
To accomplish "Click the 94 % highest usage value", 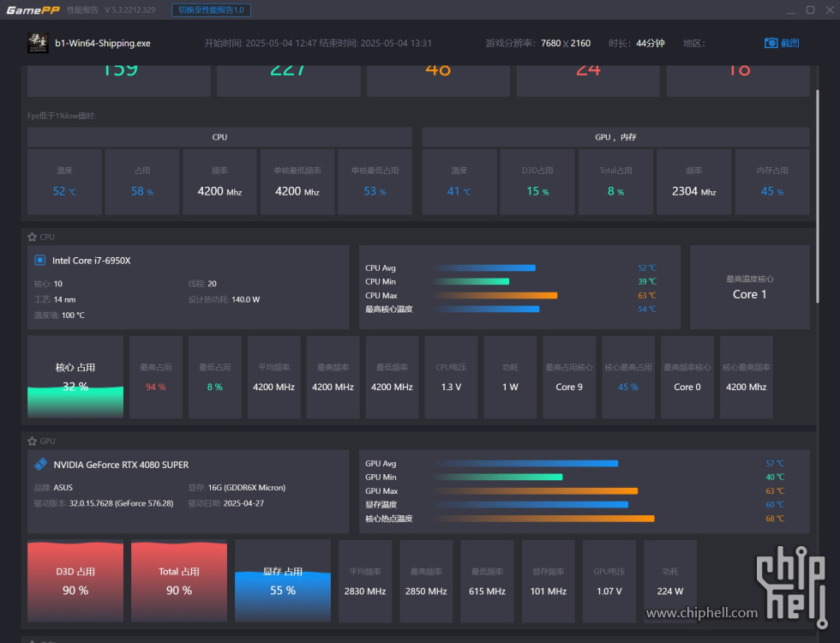I will pos(156,387).
